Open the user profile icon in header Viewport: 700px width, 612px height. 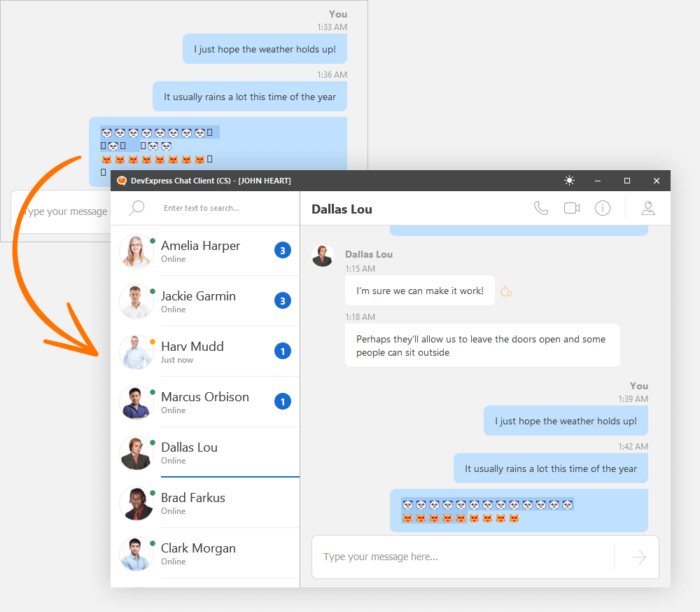[648, 208]
